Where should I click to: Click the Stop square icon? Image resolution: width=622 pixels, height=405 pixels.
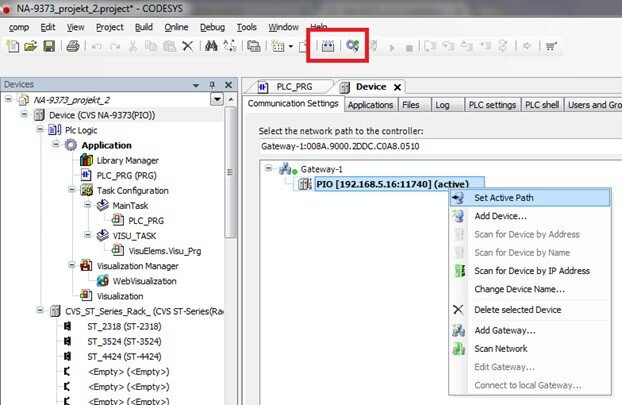409,48
